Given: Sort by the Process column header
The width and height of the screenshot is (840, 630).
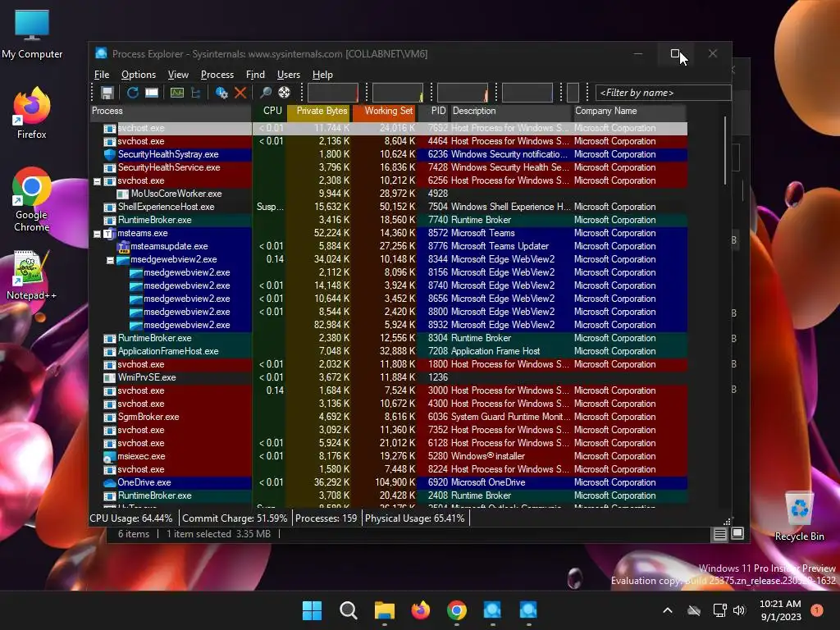Looking at the screenshot, I should 171,111.
